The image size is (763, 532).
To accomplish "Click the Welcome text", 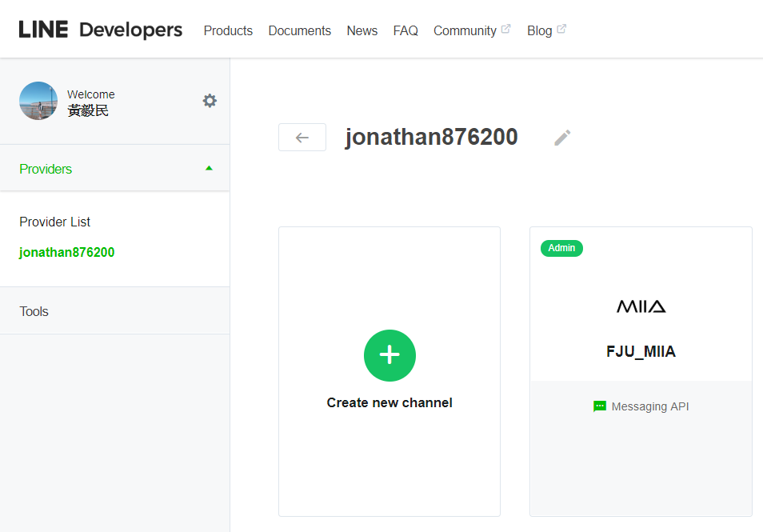I will (x=91, y=94).
